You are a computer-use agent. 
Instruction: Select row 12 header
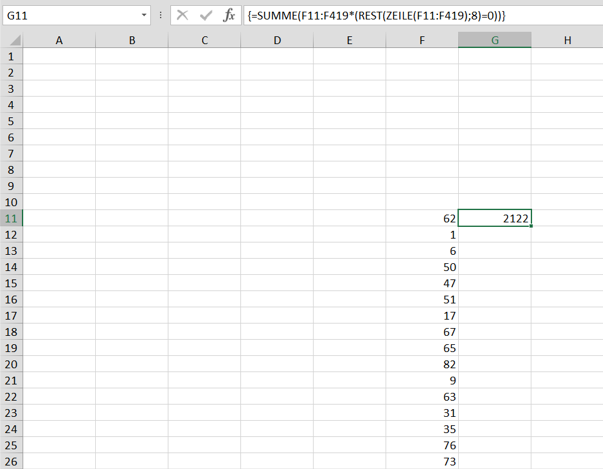(11, 234)
